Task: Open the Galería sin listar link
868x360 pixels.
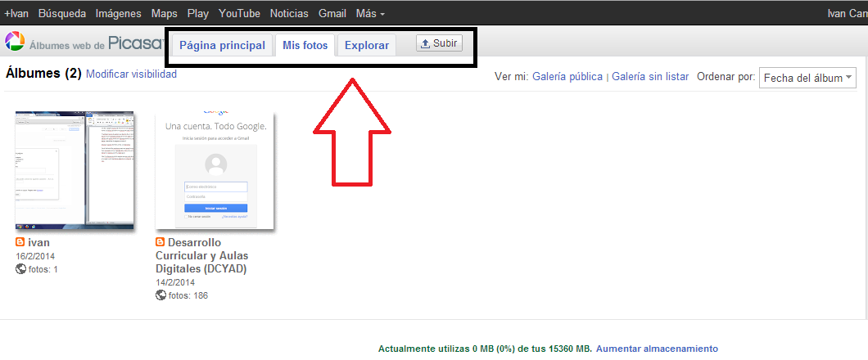Action: point(650,77)
